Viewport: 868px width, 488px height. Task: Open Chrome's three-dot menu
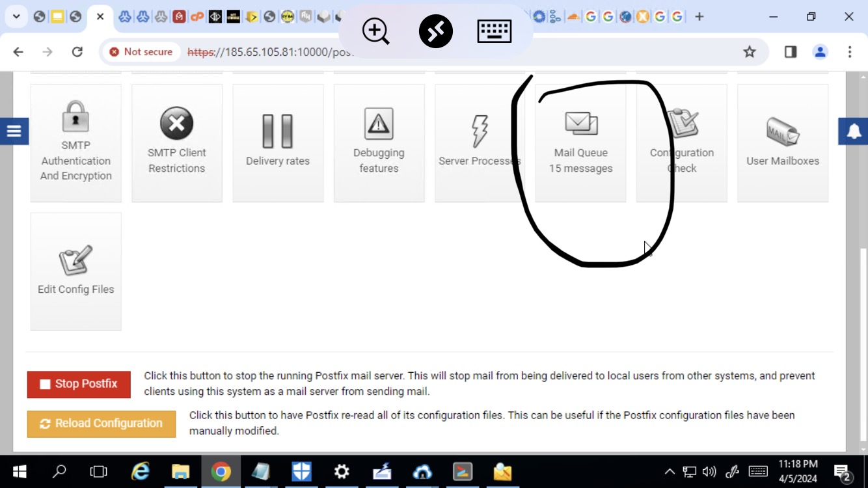(x=850, y=52)
